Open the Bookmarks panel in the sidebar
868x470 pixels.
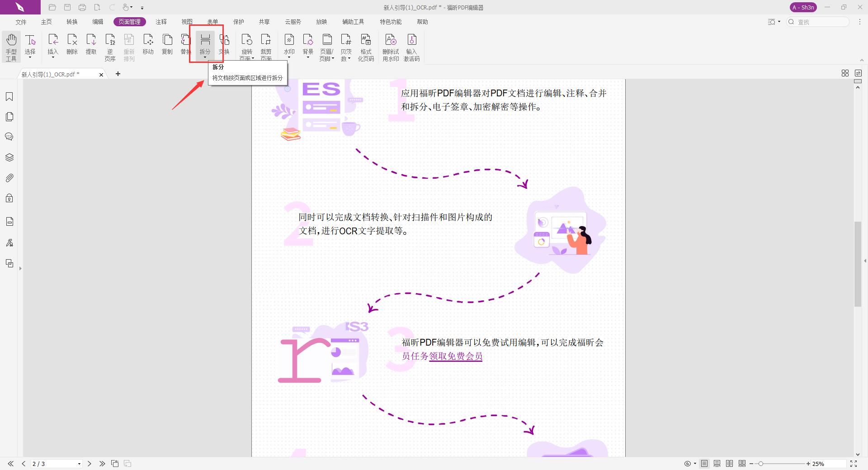(x=9, y=96)
